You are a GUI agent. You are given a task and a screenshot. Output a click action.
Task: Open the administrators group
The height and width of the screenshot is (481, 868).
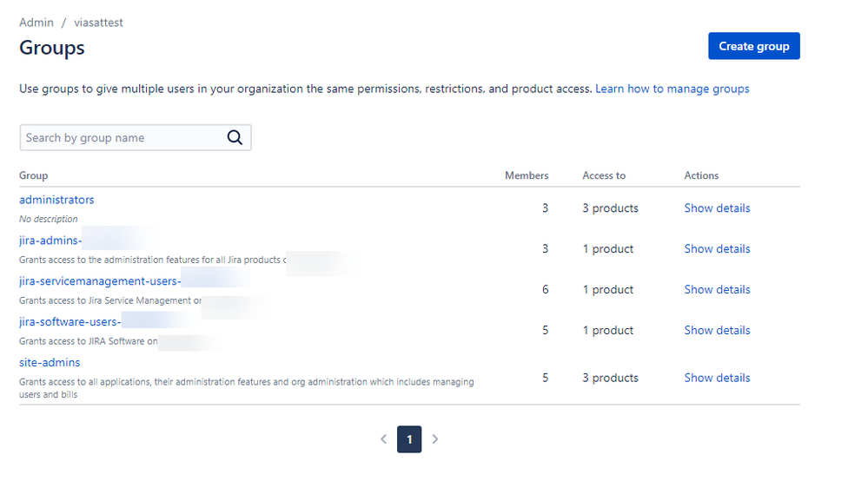[56, 200]
